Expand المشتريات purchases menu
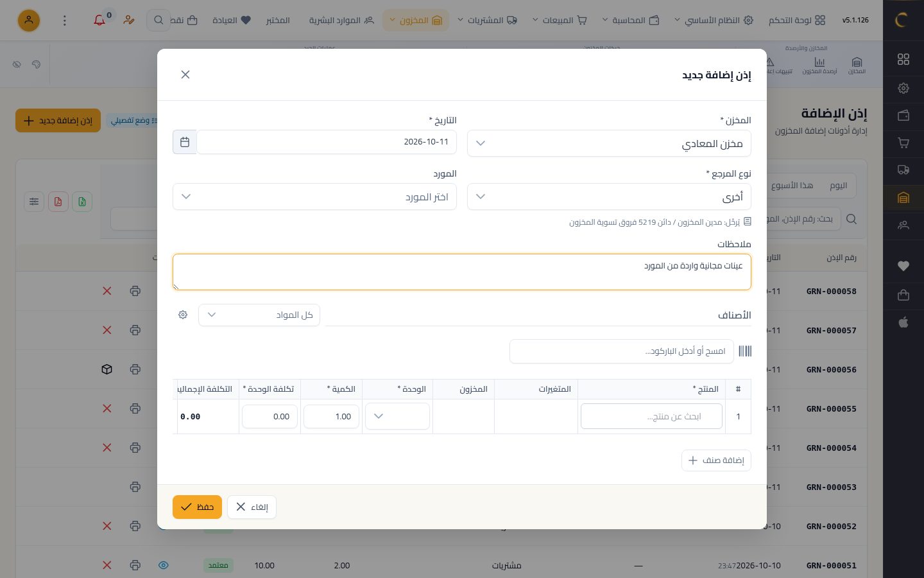924x578 pixels. coord(487,21)
